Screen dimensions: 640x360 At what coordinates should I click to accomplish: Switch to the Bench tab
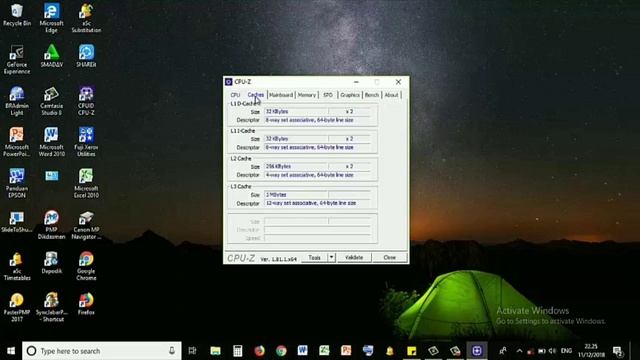(372, 95)
